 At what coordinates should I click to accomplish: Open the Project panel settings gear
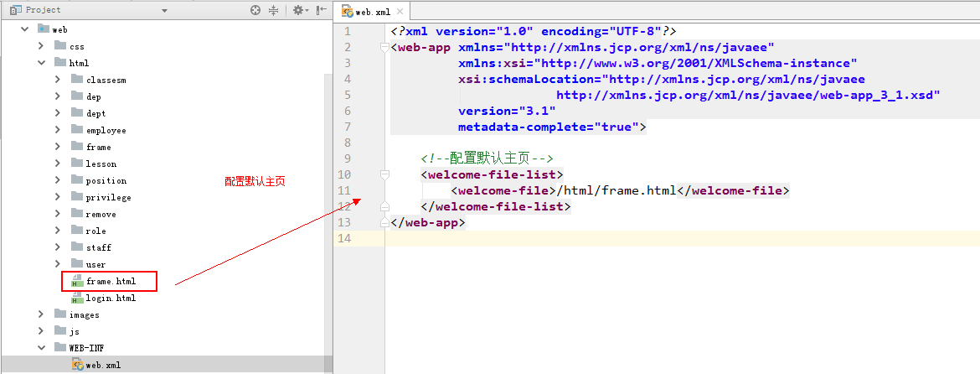click(x=297, y=10)
